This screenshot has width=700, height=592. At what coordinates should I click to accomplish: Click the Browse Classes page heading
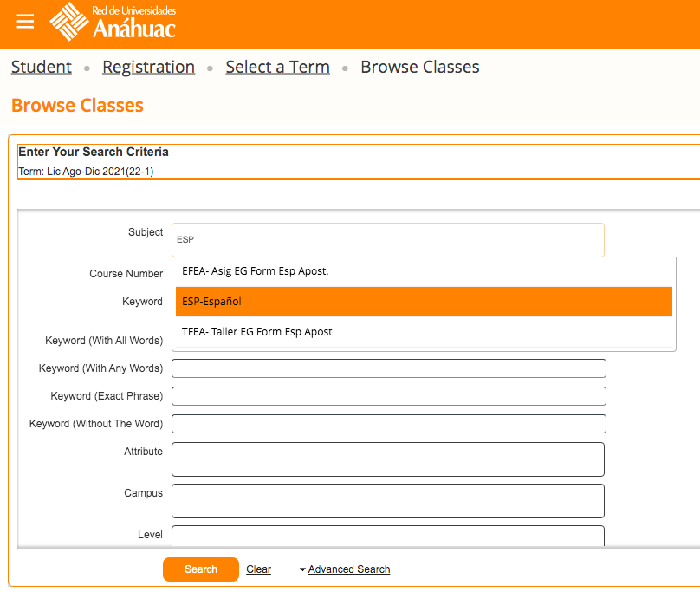[77, 106]
